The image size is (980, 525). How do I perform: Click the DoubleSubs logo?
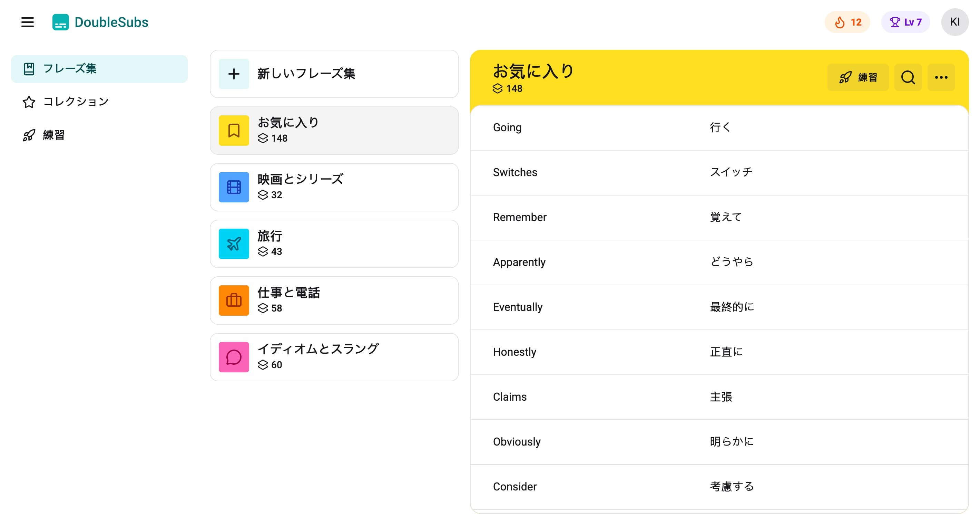(100, 22)
